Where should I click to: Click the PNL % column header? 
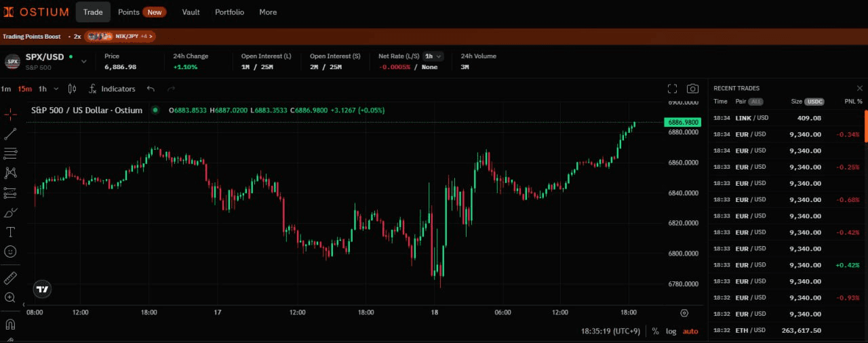[853, 102]
